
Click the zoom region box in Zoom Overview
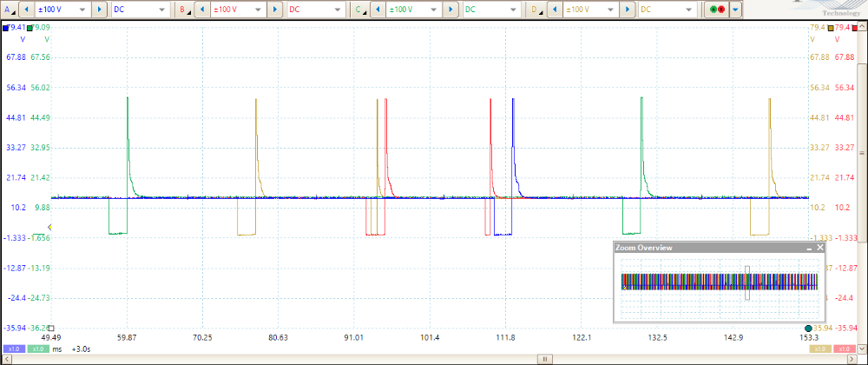coord(746,282)
